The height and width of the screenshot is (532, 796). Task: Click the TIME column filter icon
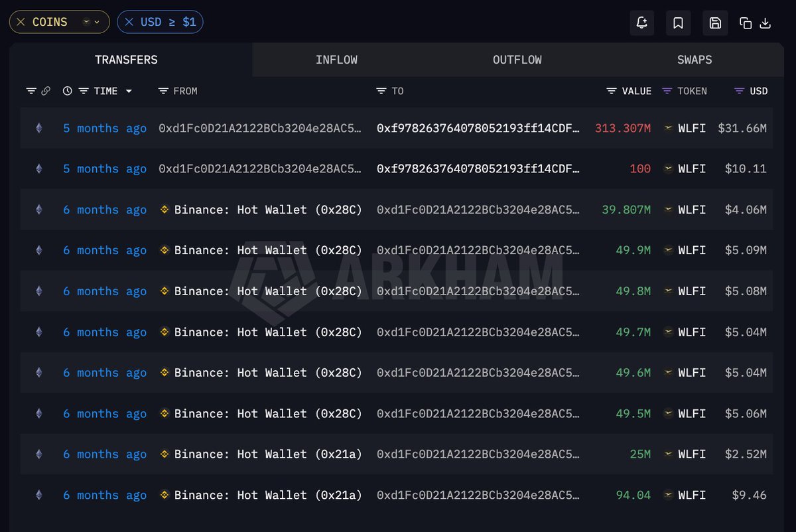pyautogui.click(x=84, y=91)
